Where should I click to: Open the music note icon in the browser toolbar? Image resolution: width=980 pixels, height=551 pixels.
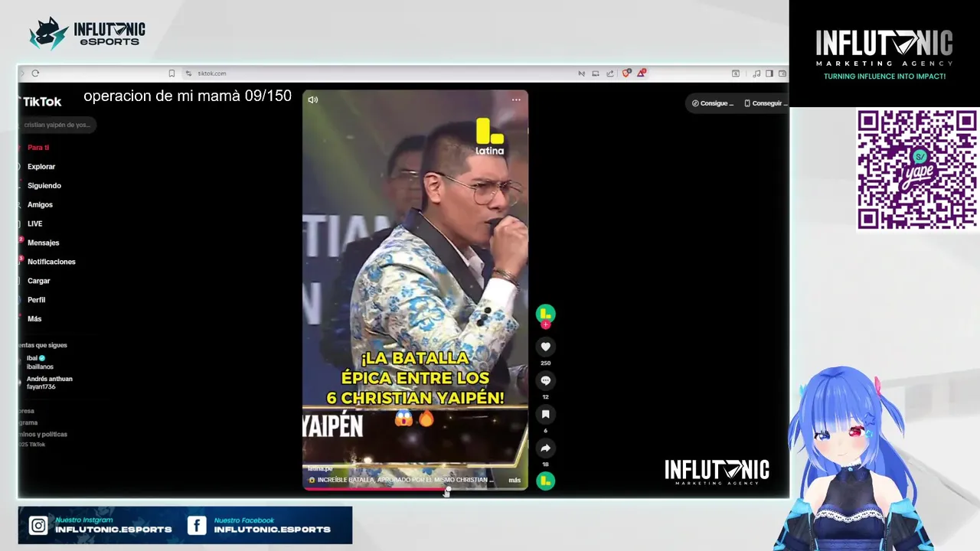[x=756, y=73]
